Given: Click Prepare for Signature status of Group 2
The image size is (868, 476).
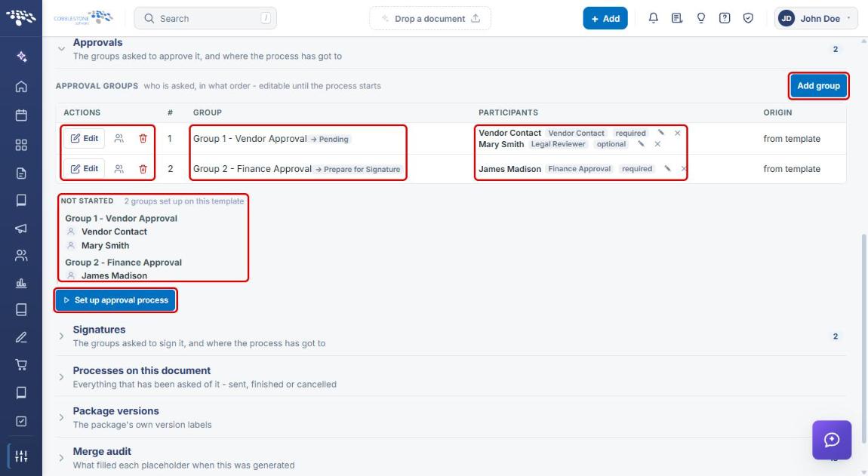Looking at the screenshot, I should 359,170.
